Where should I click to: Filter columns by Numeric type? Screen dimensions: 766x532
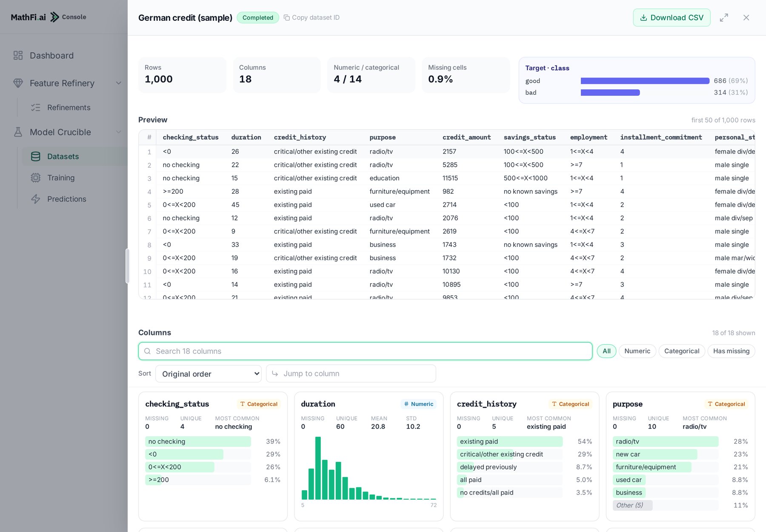pyautogui.click(x=637, y=351)
